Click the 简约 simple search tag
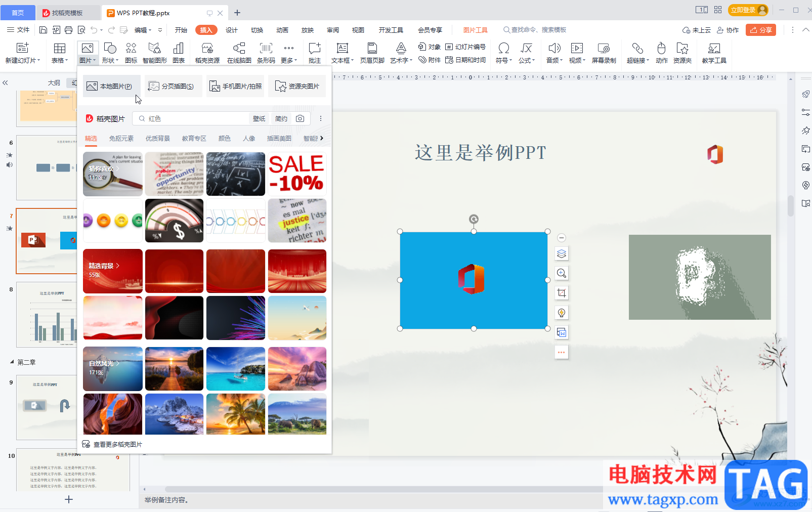The width and height of the screenshot is (812, 512). 281,118
